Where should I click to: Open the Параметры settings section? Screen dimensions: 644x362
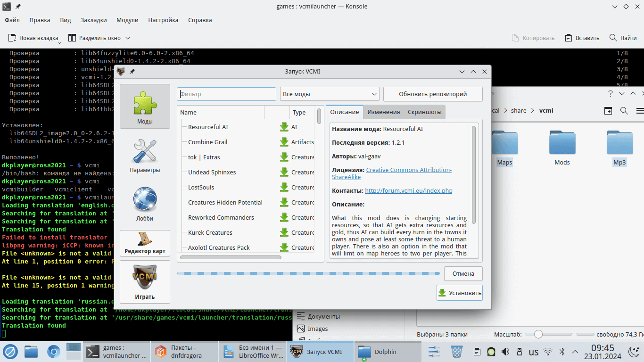pos(145,155)
